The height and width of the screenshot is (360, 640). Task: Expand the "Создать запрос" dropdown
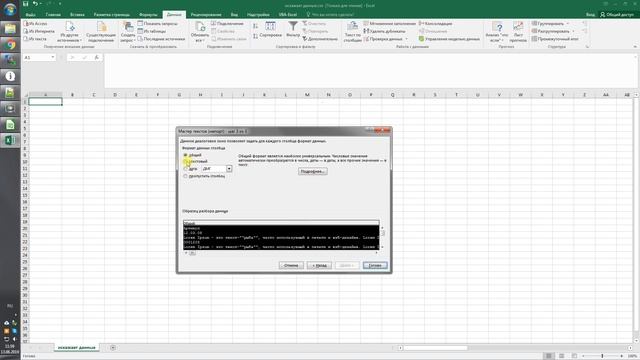[x=128, y=32]
